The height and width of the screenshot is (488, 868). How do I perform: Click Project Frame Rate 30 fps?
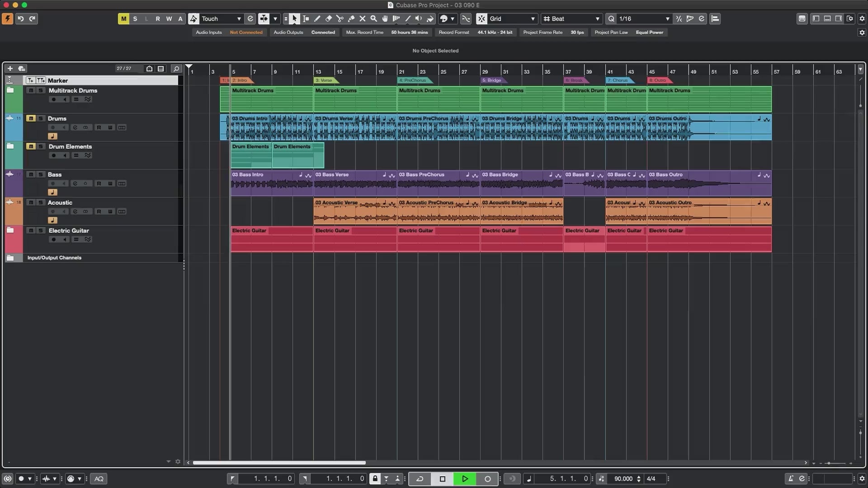[553, 32]
